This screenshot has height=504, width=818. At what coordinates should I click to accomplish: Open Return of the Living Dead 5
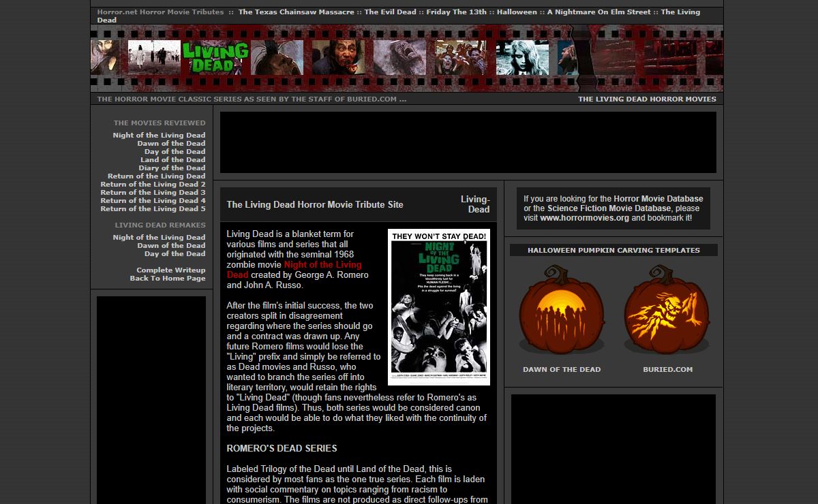(x=153, y=209)
